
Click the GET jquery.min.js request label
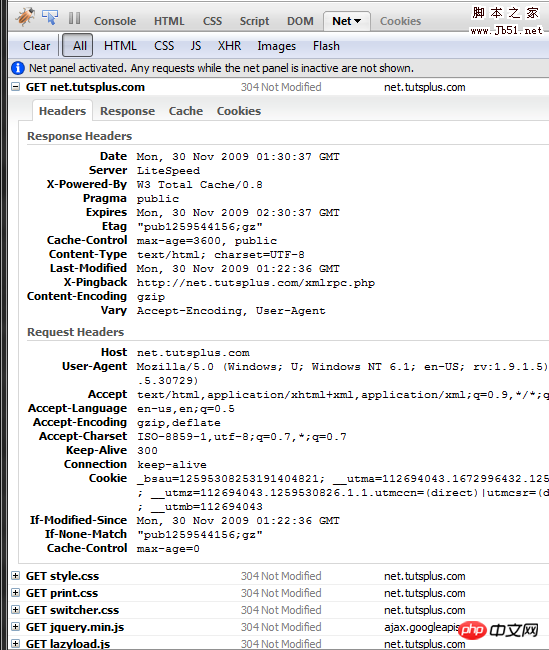(75, 628)
